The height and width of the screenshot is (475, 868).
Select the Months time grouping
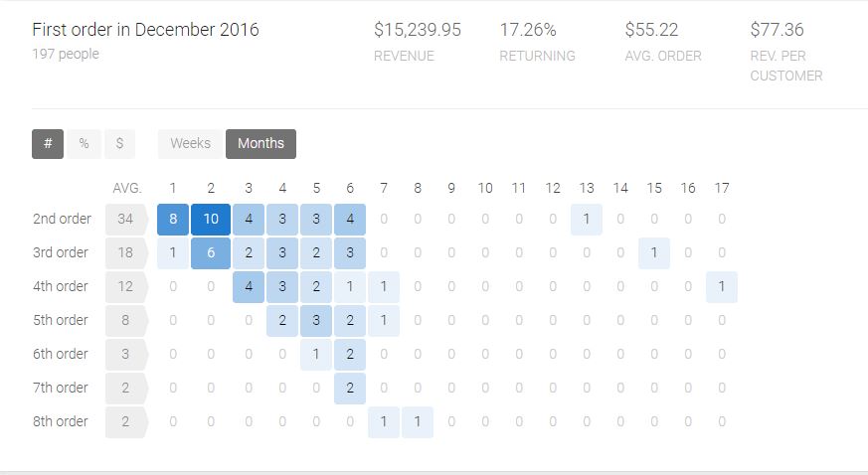[260, 144]
